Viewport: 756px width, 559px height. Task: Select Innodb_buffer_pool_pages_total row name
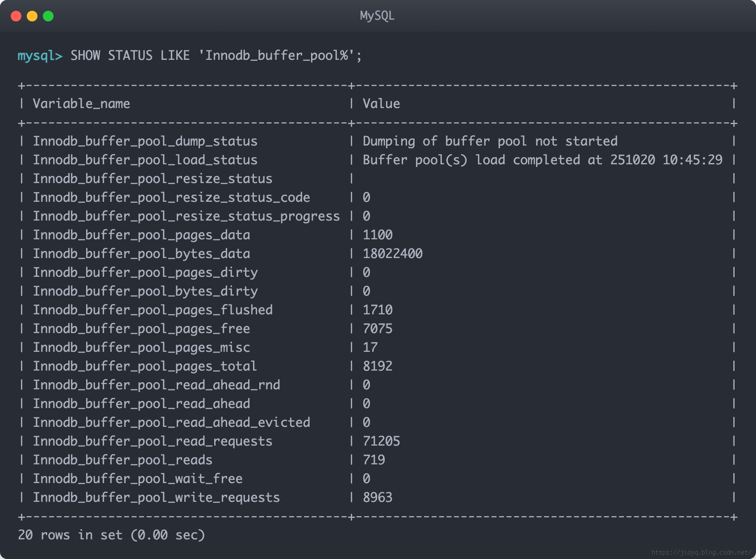point(145,367)
